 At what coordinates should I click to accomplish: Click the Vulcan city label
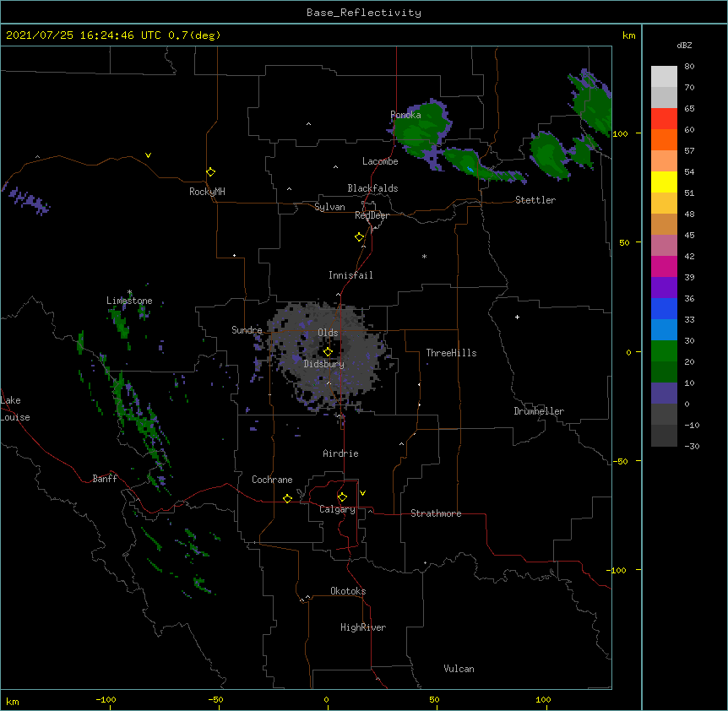[x=459, y=669]
